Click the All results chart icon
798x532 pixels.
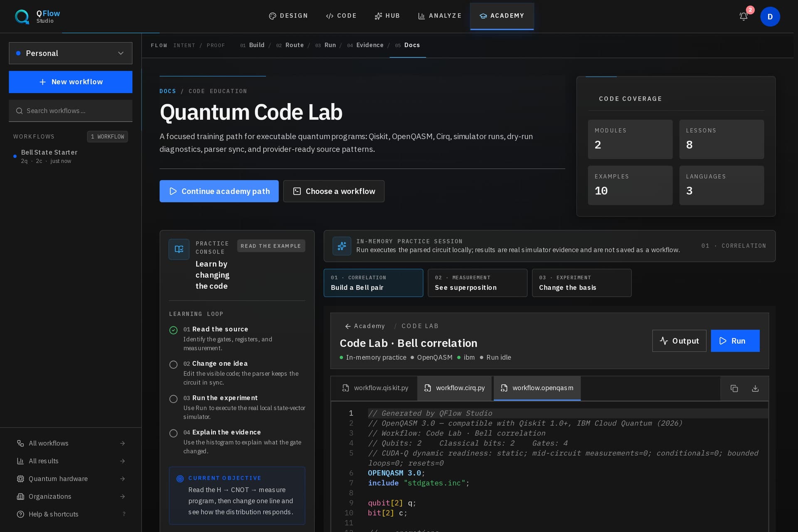click(x=20, y=461)
